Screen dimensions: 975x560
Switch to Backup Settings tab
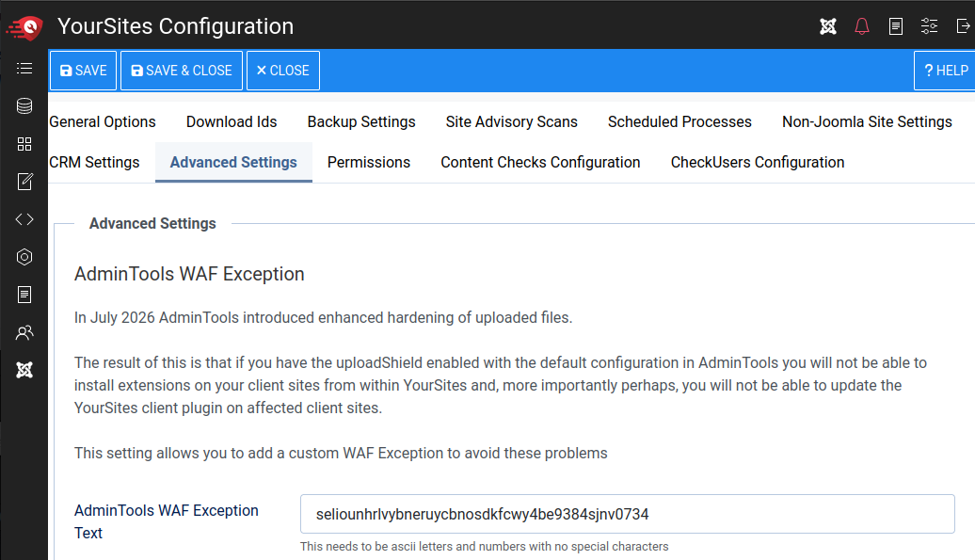click(x=361, y=121)
